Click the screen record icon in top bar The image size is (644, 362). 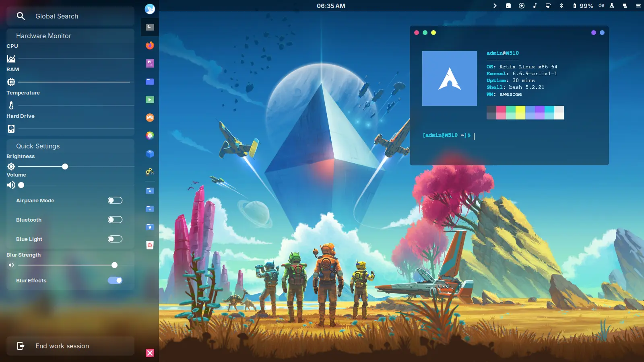[522, 6]
